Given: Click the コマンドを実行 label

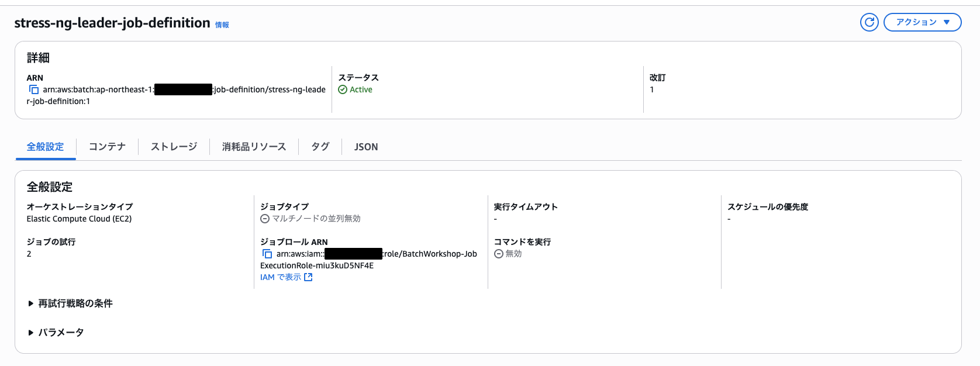Looking at the screenshot, I should 522,242.
